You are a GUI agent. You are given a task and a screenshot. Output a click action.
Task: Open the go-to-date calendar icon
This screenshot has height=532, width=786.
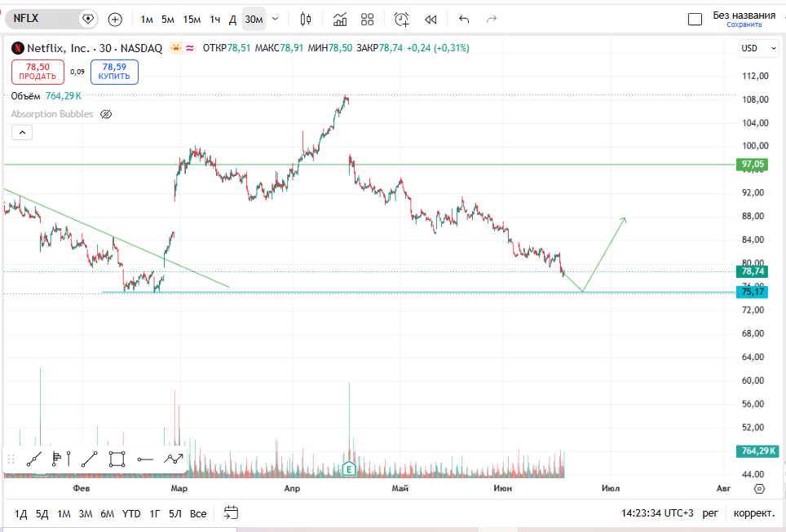[231, 512]
